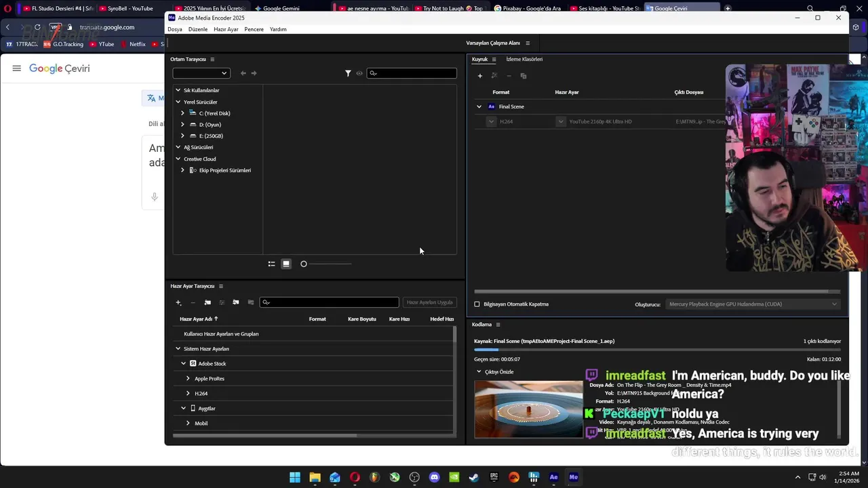868x488 pixels.
Task: Click the YouTube 2160p 4K Ultra HD preset link
Action: [600, 121]
